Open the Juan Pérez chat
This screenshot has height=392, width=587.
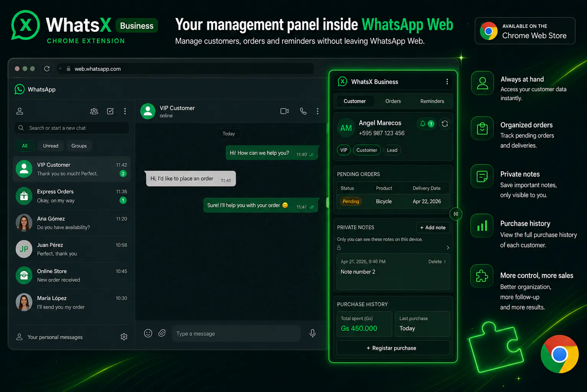72,249
